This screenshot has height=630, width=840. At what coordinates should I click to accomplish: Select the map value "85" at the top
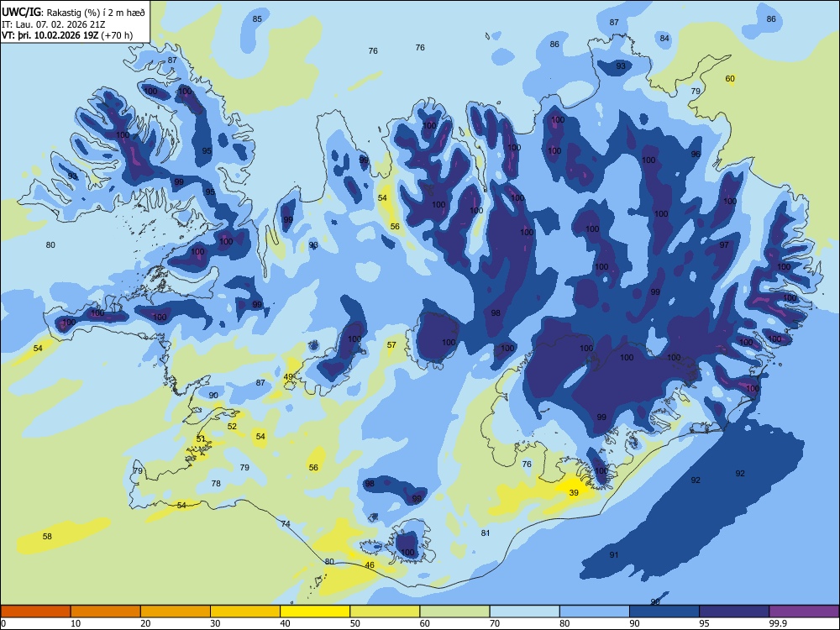coord(257,18)
